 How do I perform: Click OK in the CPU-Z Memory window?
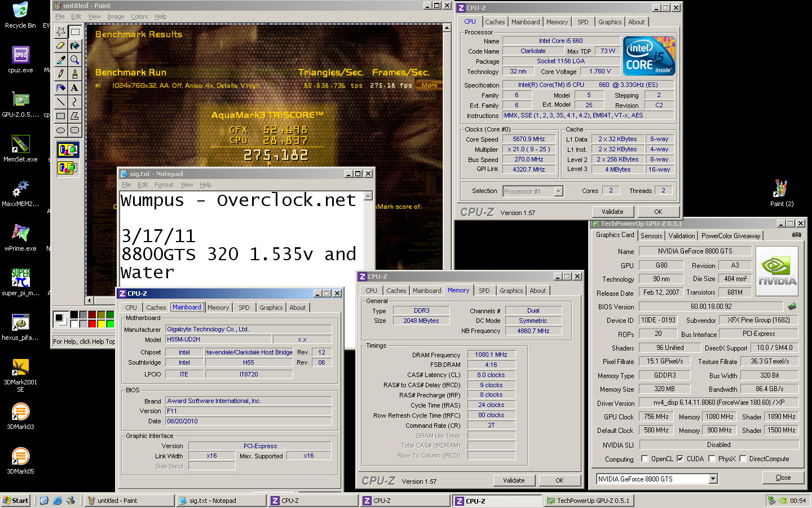tap(559, 480)
